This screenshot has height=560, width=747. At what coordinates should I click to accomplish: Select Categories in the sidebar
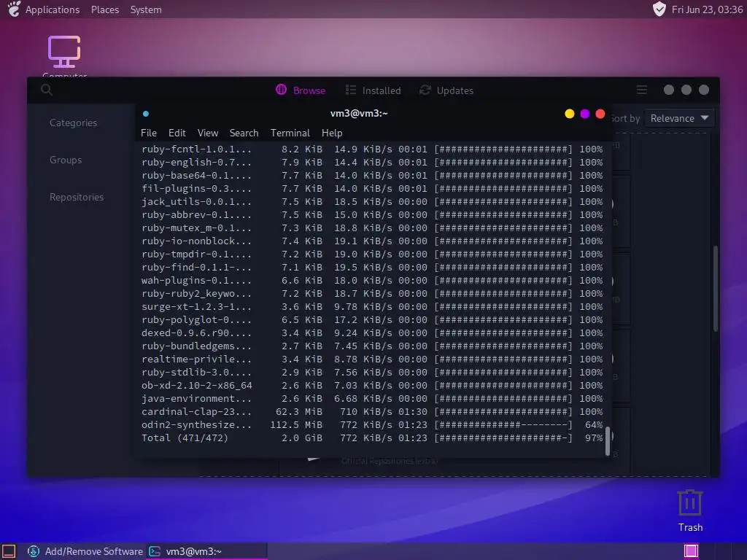pos(74,122)
